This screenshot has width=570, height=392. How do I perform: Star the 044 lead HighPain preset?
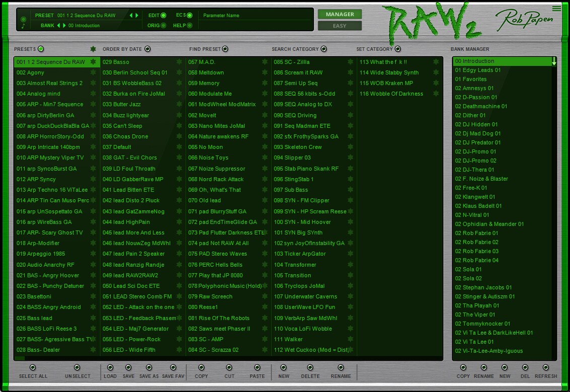pyautogui.click(x=179, y=221)
